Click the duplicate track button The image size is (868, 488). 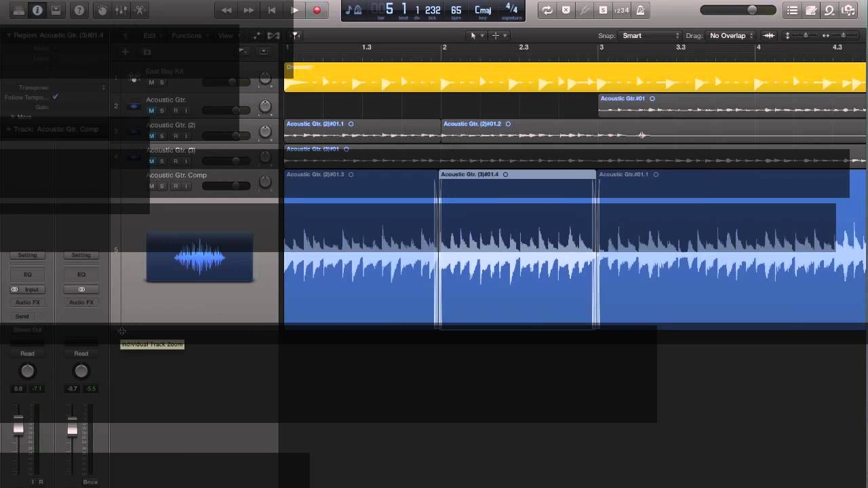146,52
